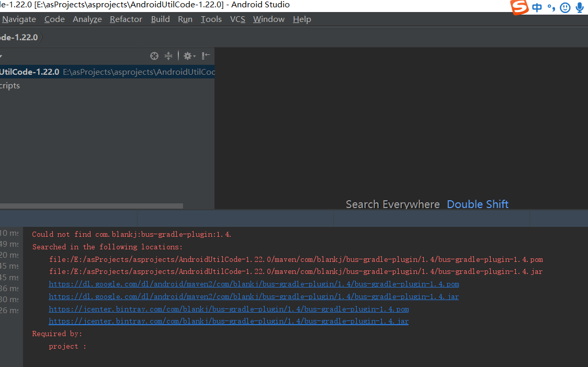
Task: Expand the Gradle Scripts node
Action: pyautogui.click(x=9, y=85)
